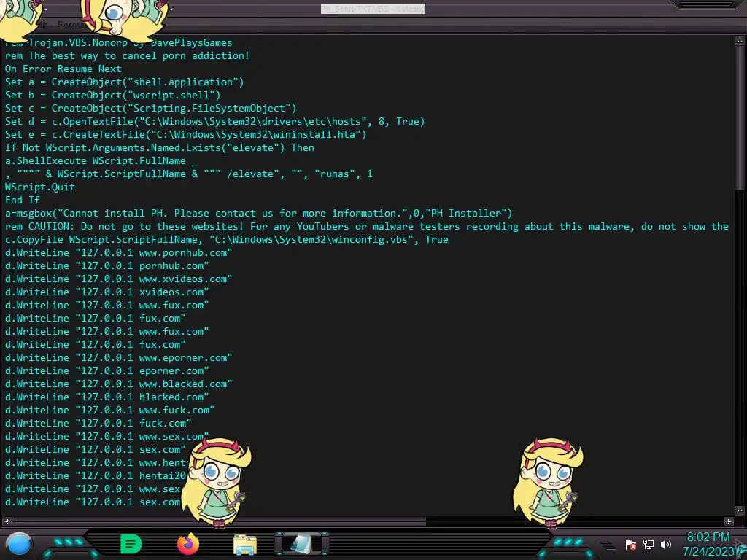The image size is (747, 560).
Task: Click the horizontal scrollbar thumb
Action: pyautogui.click(x=219, y=521)
